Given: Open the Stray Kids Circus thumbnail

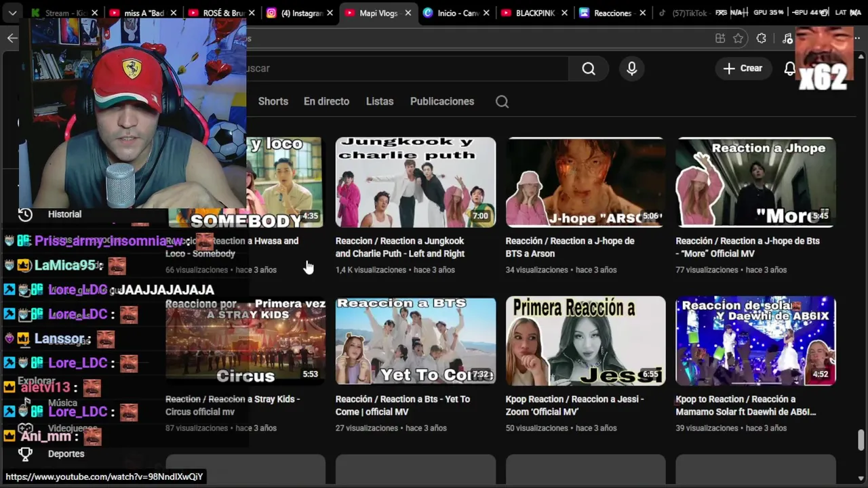Looking at the screenshot, I should pyautogui.click(x=245, y=341).
